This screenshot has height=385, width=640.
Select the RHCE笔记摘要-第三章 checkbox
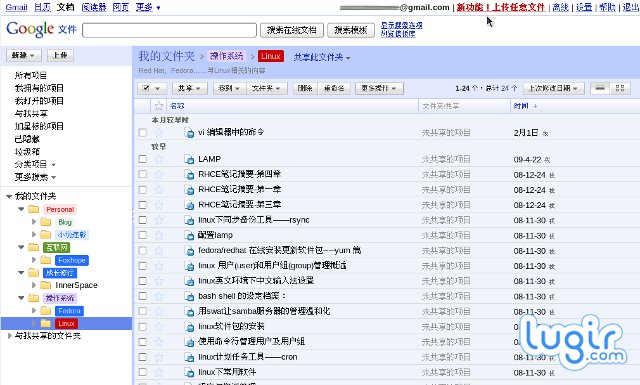click(x=142, y=205)
